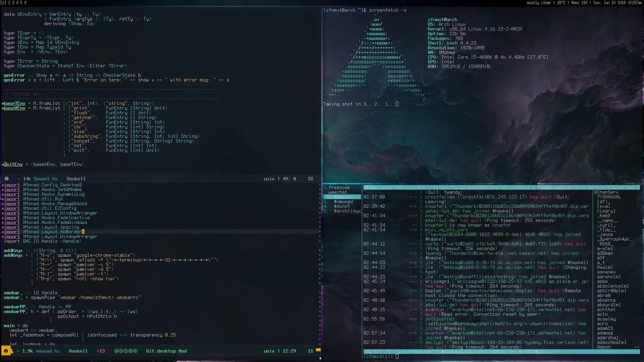Click the circled 'a' minor-mode icon in modeline

coord(116,351)
